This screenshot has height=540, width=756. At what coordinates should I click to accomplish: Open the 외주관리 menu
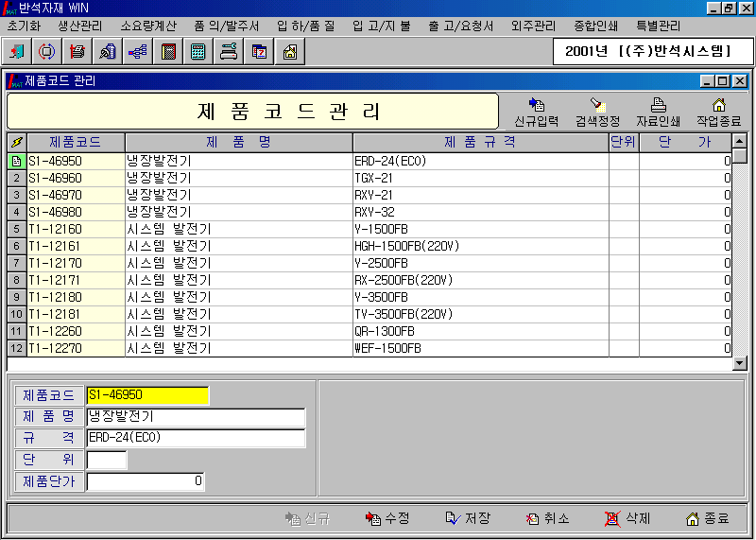coord(533,25)
